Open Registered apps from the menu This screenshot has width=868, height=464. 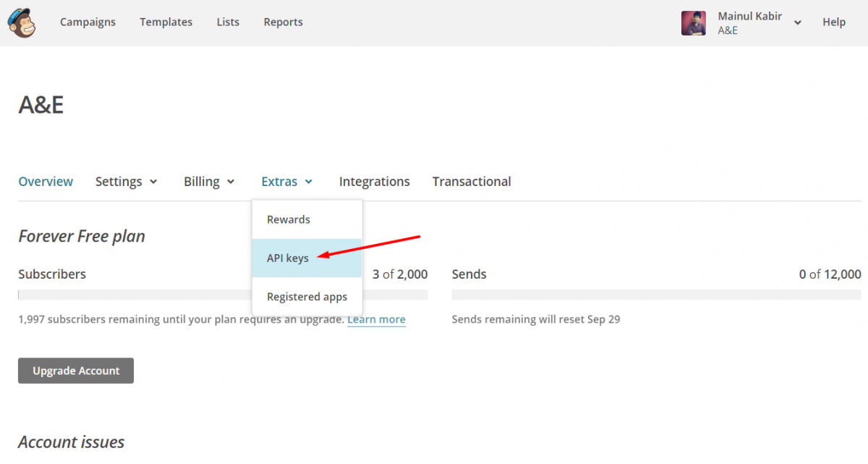pyautogui.click(x=307, y=296)
